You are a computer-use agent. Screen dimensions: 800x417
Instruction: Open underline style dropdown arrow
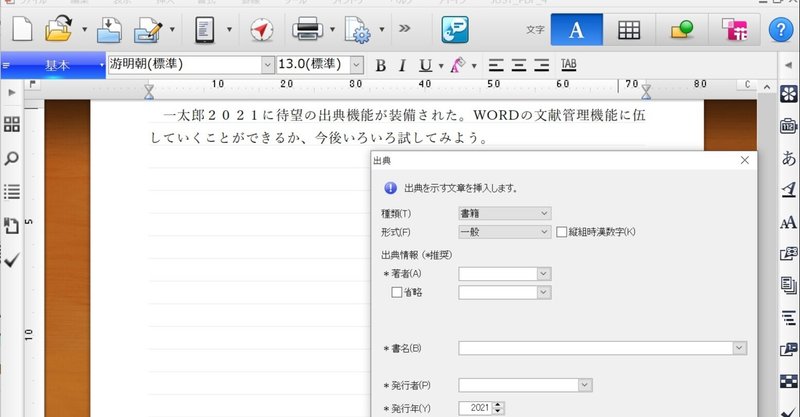click(441, 66)
